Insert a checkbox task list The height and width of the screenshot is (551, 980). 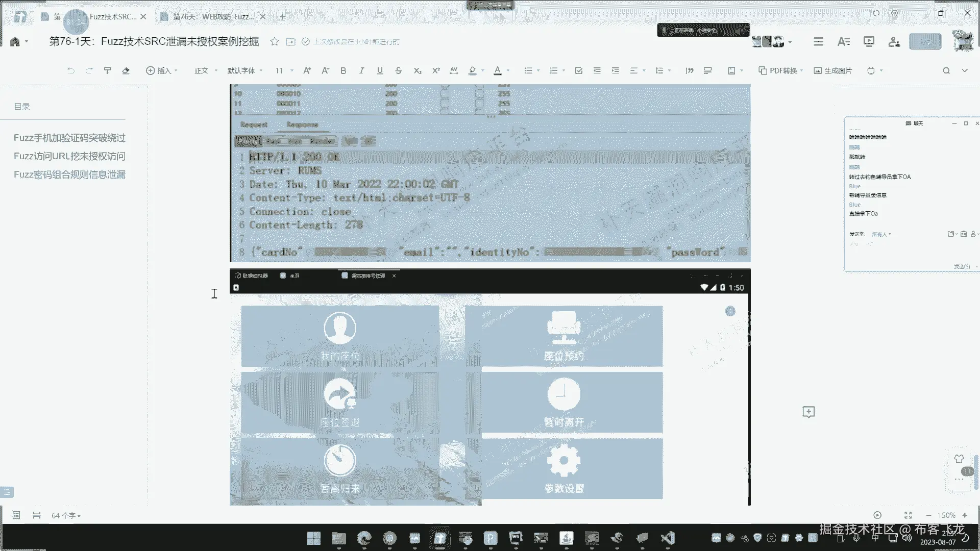[x=578, y=71]
